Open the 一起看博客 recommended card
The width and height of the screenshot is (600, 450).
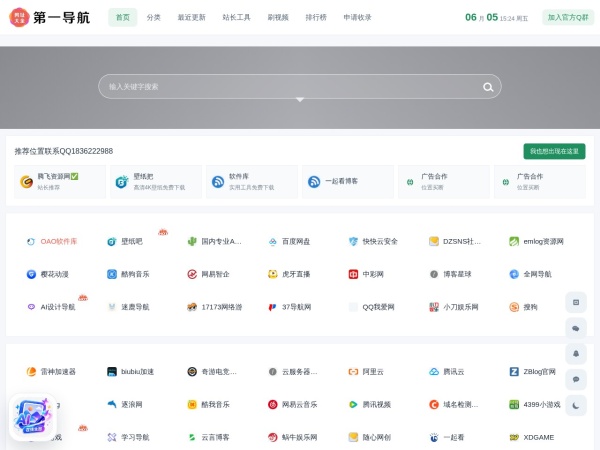(348, 181)
